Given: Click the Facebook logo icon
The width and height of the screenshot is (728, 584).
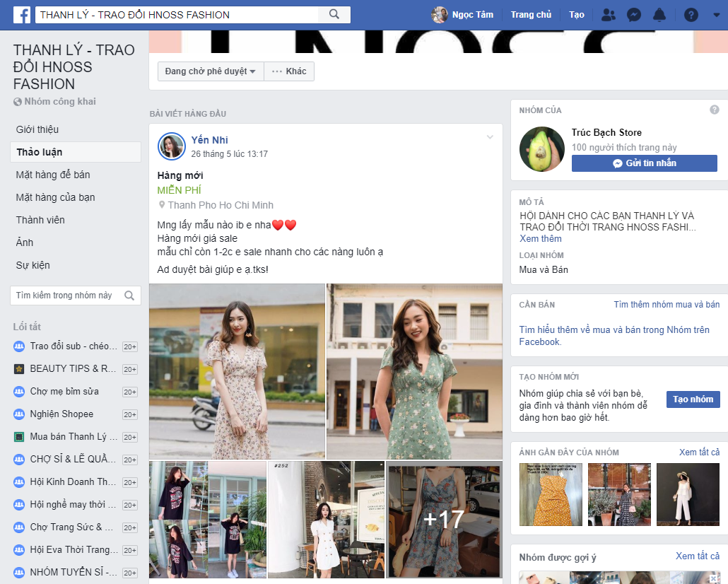Looking at the screenshot, I should coord(22,15).
